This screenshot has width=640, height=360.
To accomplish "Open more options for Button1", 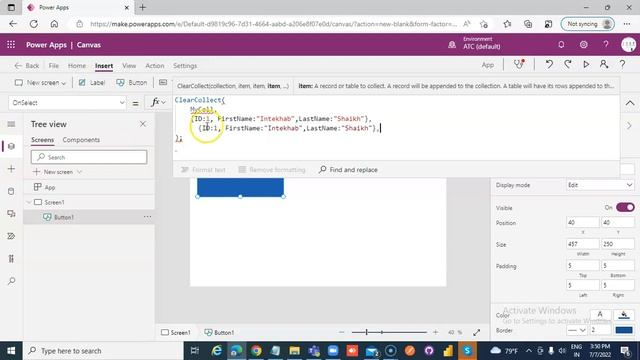I will coord(147,217).
